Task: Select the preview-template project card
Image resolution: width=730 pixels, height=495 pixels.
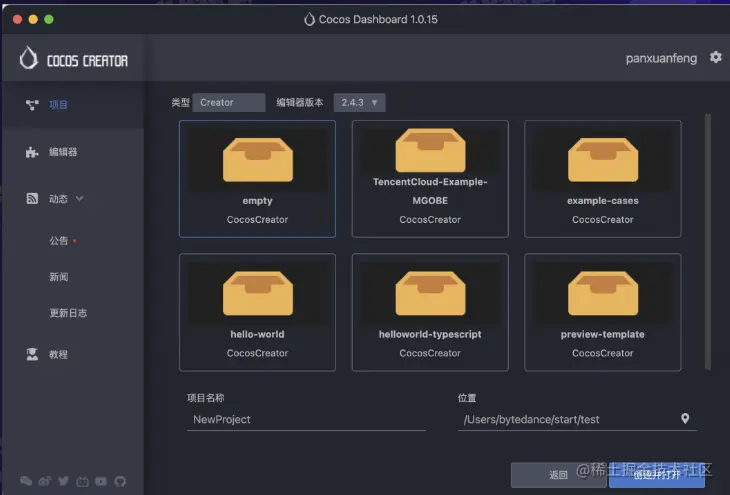Action: [x=603, y=312]
